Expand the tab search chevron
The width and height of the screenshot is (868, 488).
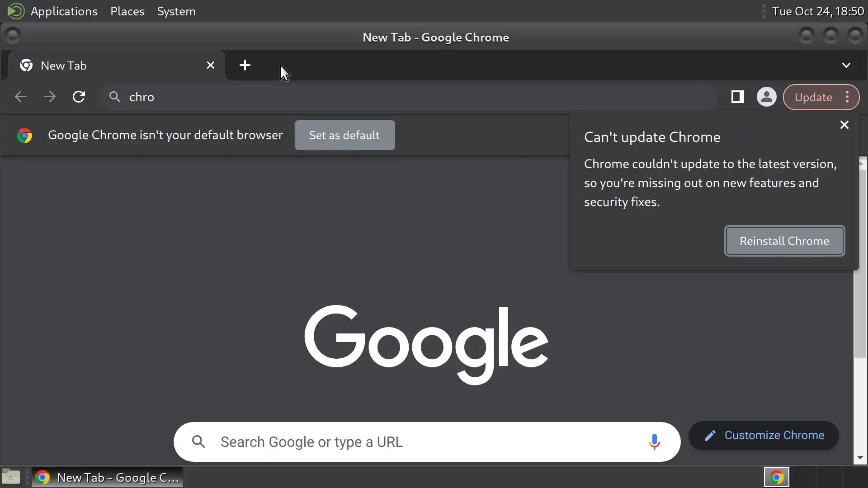846,65
